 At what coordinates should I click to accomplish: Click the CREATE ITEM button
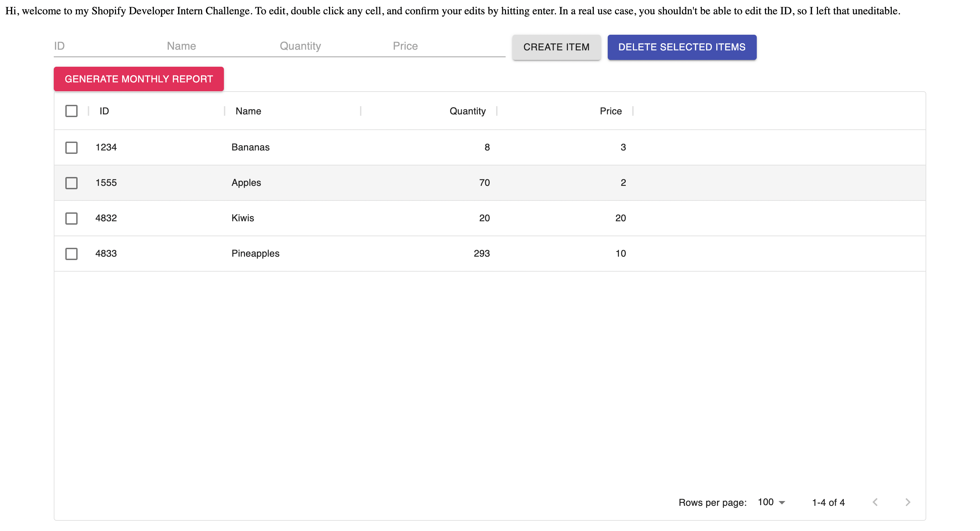tap(556, 47)
